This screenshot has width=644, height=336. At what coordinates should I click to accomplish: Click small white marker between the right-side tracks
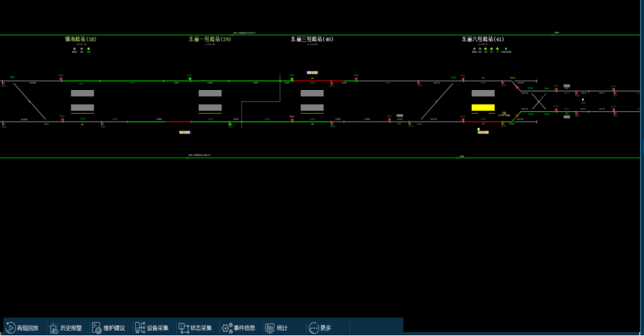[x=583, y=100]
